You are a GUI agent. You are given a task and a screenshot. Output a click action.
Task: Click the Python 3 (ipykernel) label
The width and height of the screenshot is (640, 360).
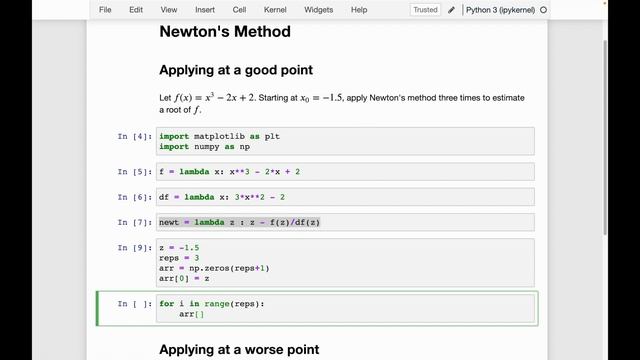click(x=500, y=10)
